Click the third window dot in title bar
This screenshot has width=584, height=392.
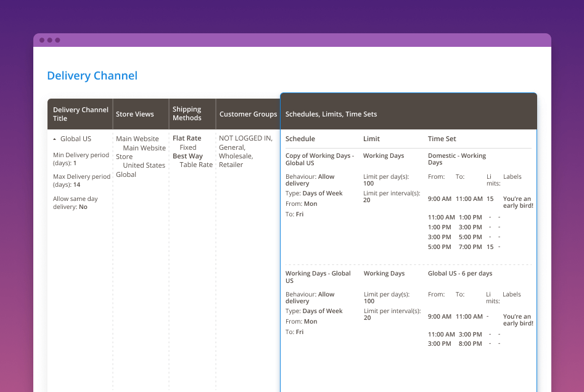coord(57,40)
